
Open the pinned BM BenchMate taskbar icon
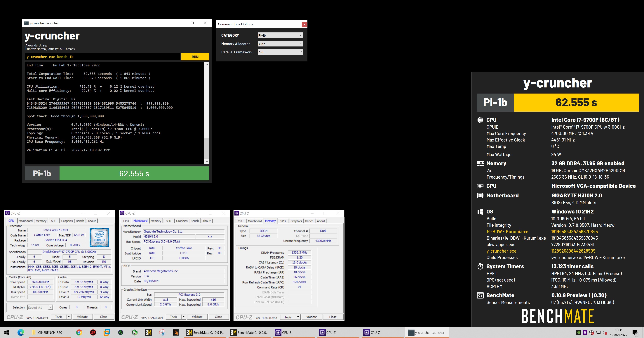148,332
